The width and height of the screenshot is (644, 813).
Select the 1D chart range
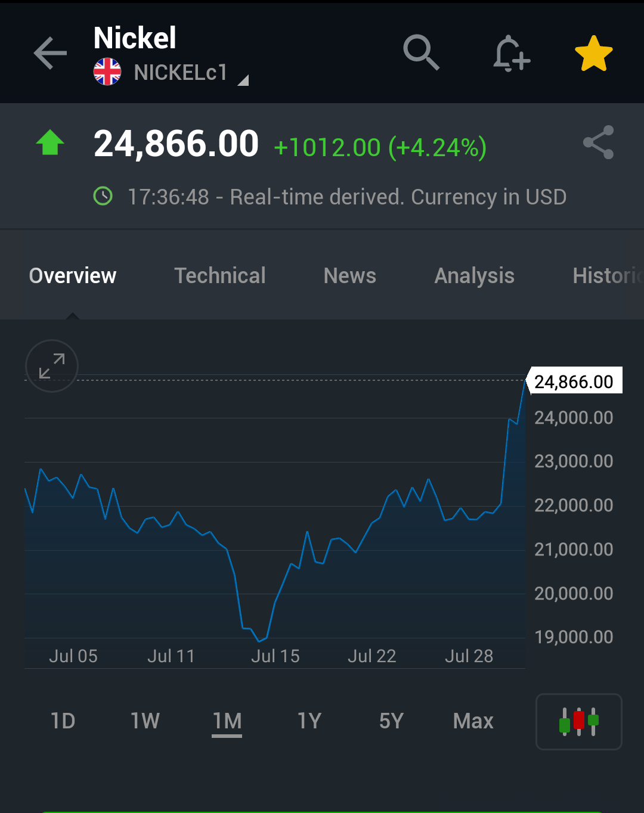coord(63,721)
